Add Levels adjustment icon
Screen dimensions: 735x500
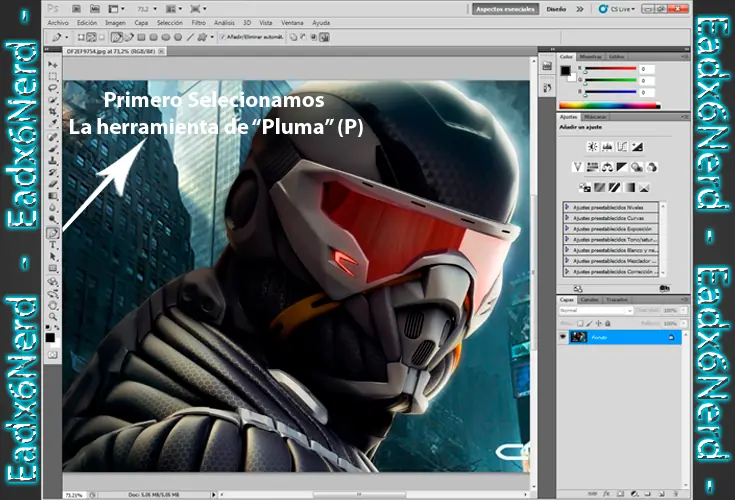click(x=607, y=147)
